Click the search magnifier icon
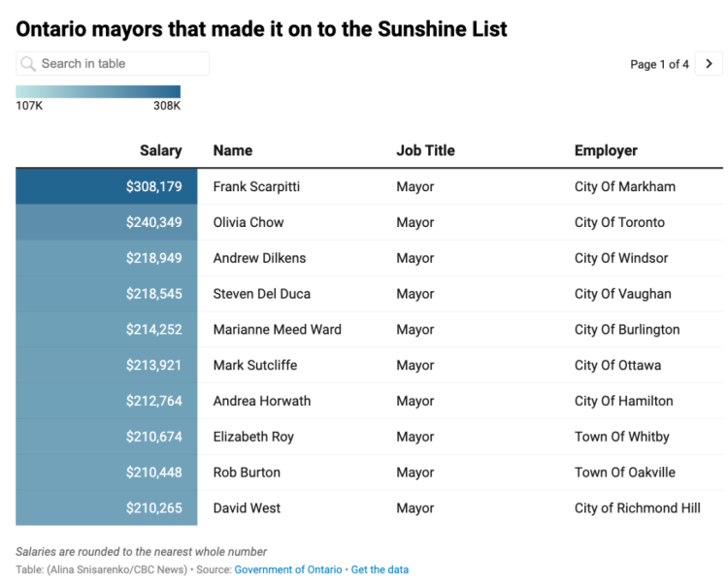 28,64
